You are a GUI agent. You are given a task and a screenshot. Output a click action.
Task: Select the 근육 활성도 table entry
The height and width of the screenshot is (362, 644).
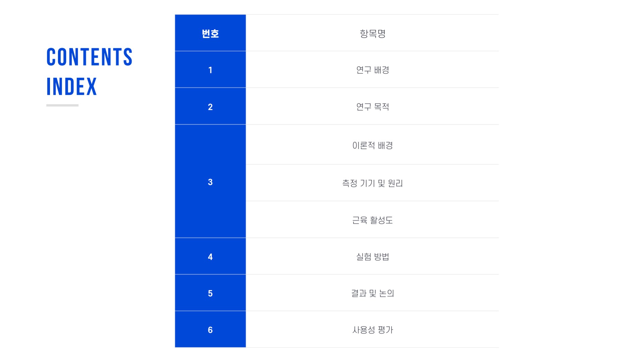click(x=372, y=220)
